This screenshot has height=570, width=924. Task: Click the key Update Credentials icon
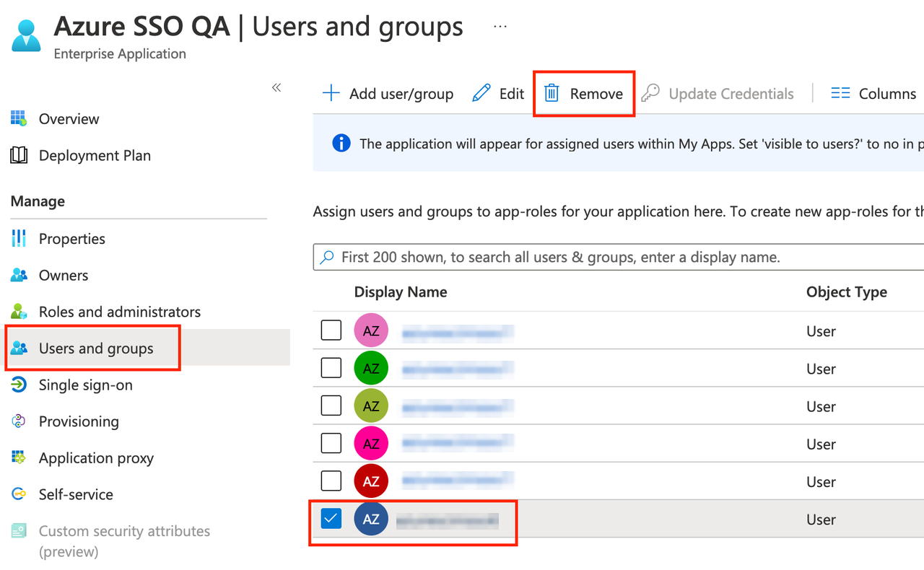click(650, 93)
